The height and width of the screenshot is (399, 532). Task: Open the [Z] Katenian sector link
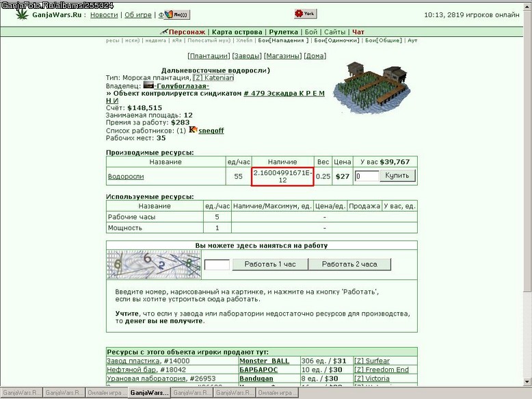(x=213, y=78)
